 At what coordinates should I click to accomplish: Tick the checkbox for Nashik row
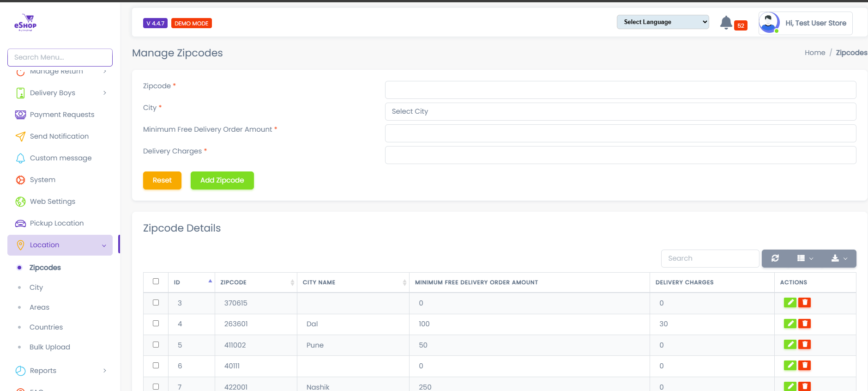tap(156, 387)
